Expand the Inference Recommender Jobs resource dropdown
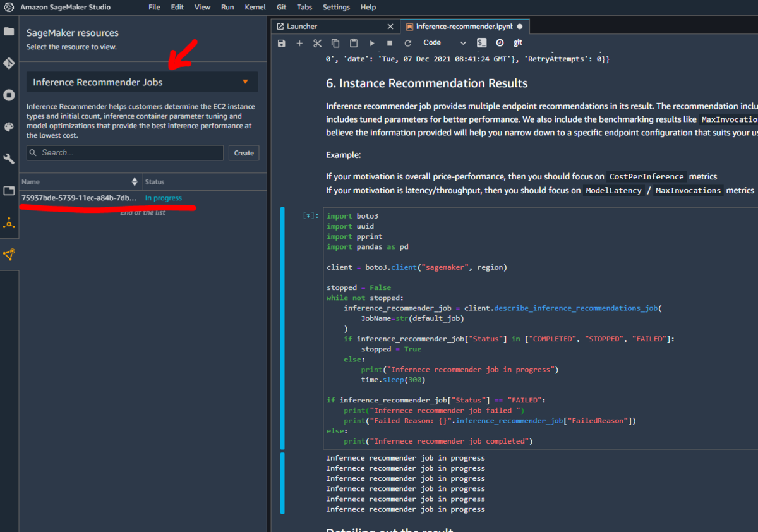The width and height of the screenshot is (758, 532). [142, 82]
